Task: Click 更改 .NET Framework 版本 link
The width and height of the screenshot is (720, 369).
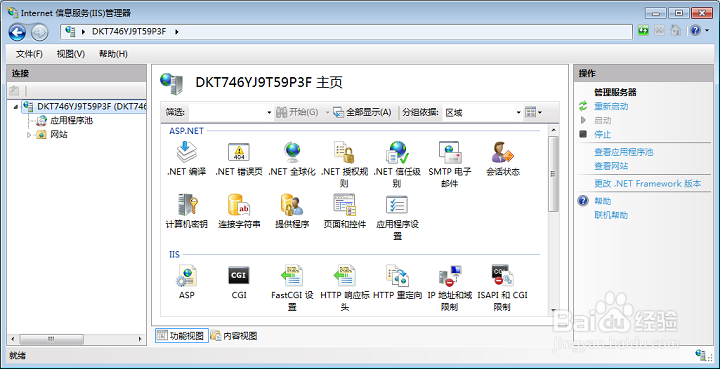Action: [x=648, y=184]
